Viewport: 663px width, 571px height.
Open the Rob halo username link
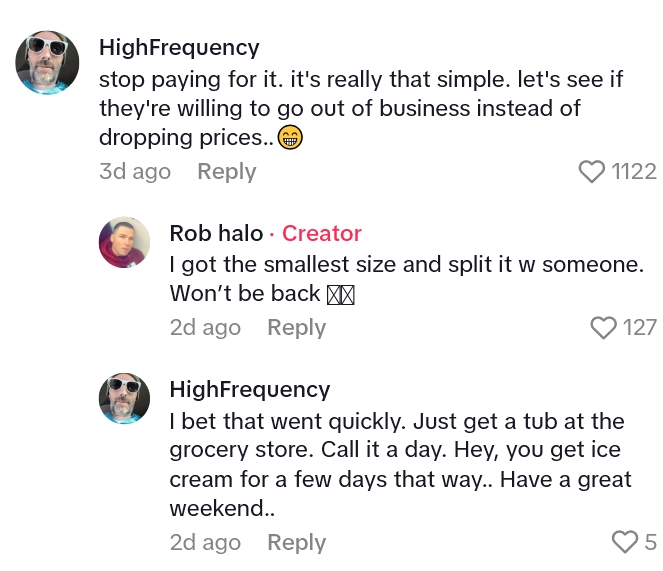pyautogui.click(x=216, y=233)
